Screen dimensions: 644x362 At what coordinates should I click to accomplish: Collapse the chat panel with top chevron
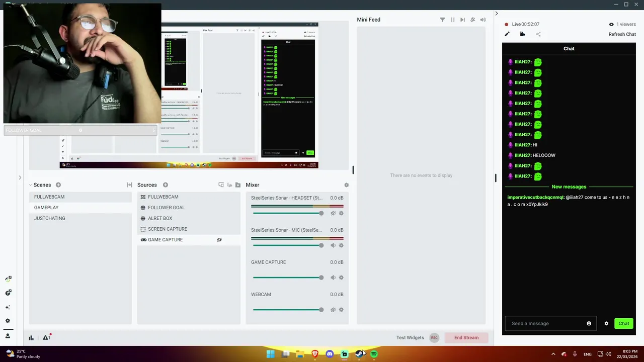(x=496, y=14)
